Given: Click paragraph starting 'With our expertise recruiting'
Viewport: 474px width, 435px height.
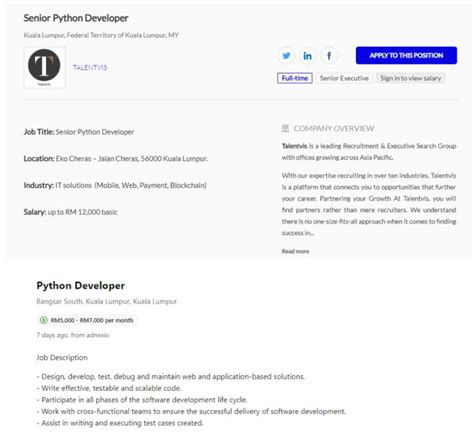Looking at the screenshot, I should point(369,204).
